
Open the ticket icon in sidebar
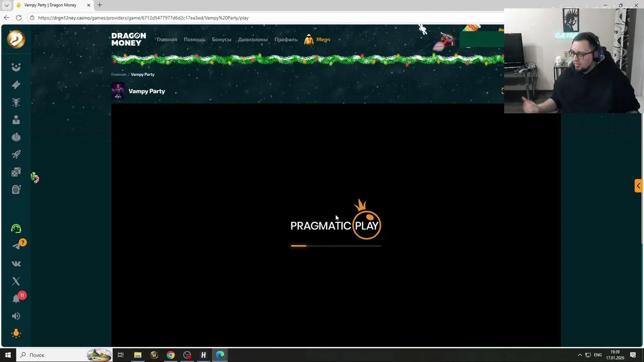[x=16, y=85]
